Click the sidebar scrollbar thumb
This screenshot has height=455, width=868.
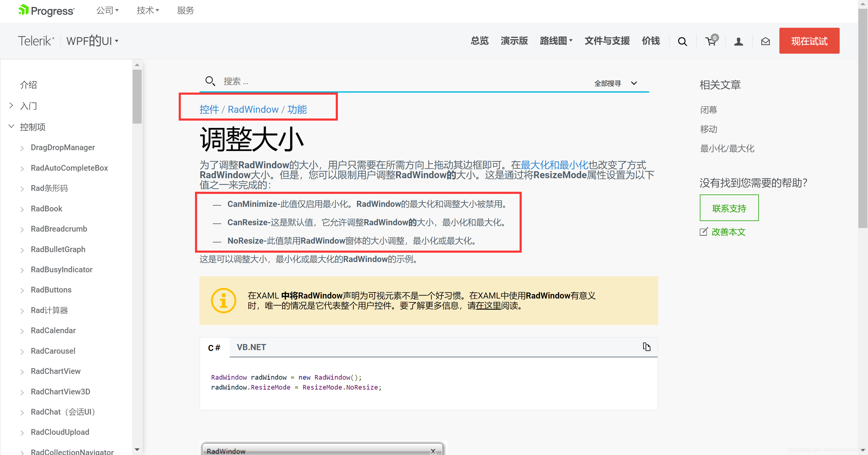(x=137, y=96)
